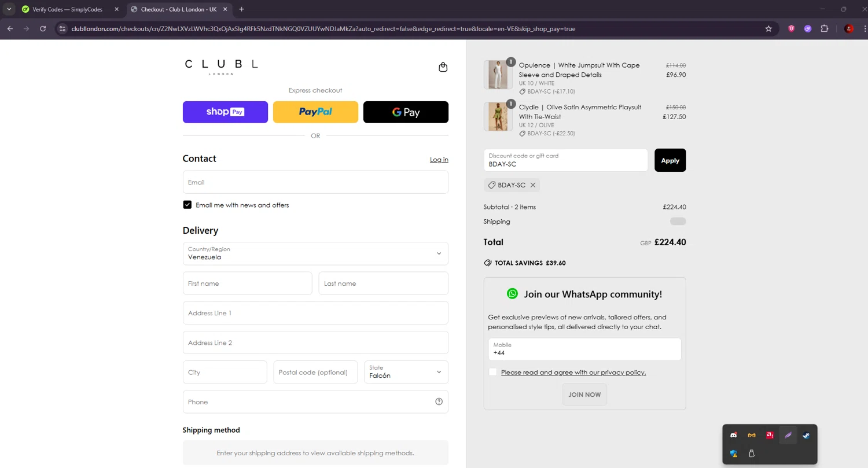Open the privacy policy link
The height and width of the screenshot is (468, 868).
573,373
